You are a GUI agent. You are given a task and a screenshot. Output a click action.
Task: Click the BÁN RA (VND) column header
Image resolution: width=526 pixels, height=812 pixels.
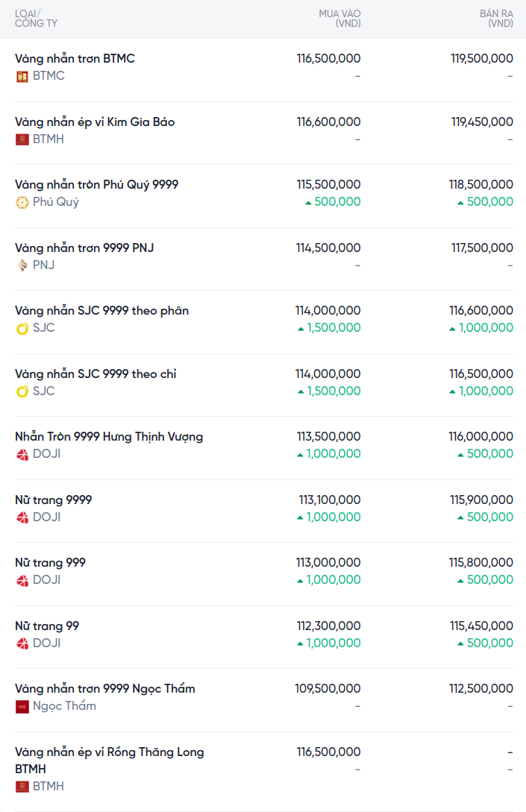496,19
